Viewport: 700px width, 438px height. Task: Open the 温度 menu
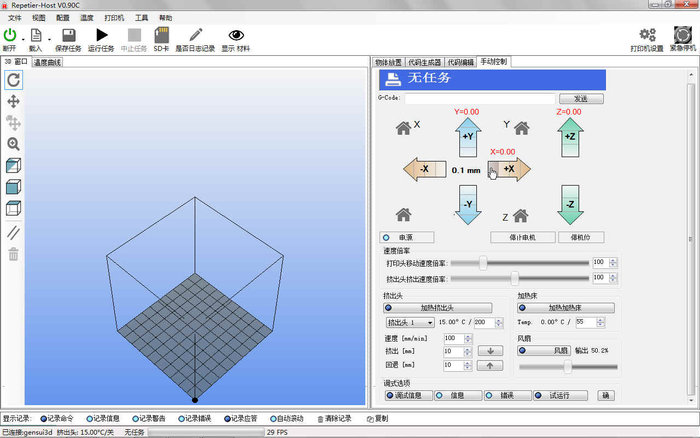click(87, 18)
